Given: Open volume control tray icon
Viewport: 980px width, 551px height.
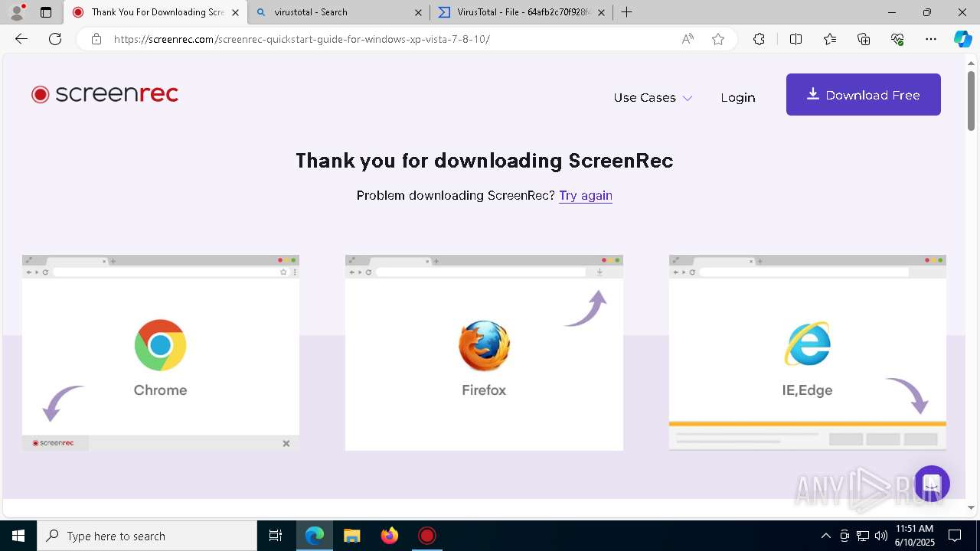Looking at the screenshot, I should click(881, 536).
